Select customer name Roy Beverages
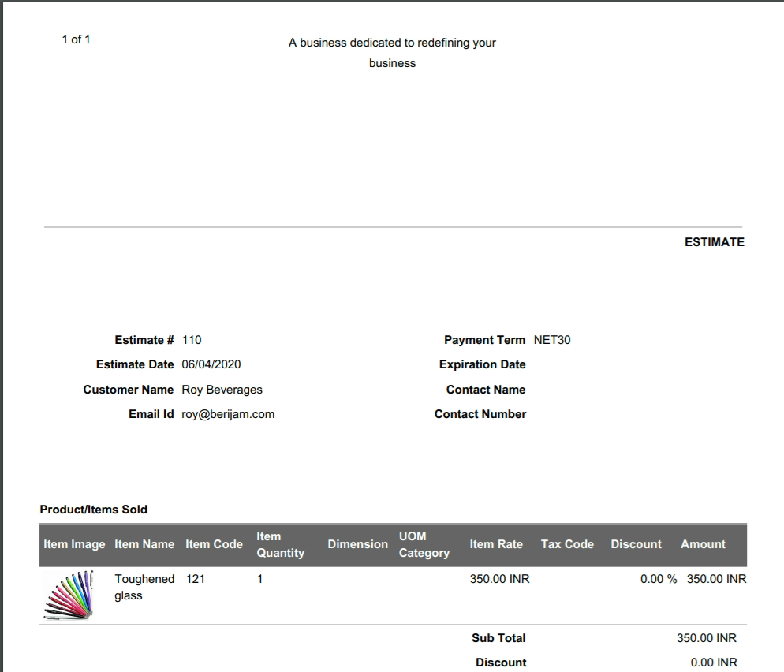The height and width of the screenshot is (672, 784). pos(222,390)
